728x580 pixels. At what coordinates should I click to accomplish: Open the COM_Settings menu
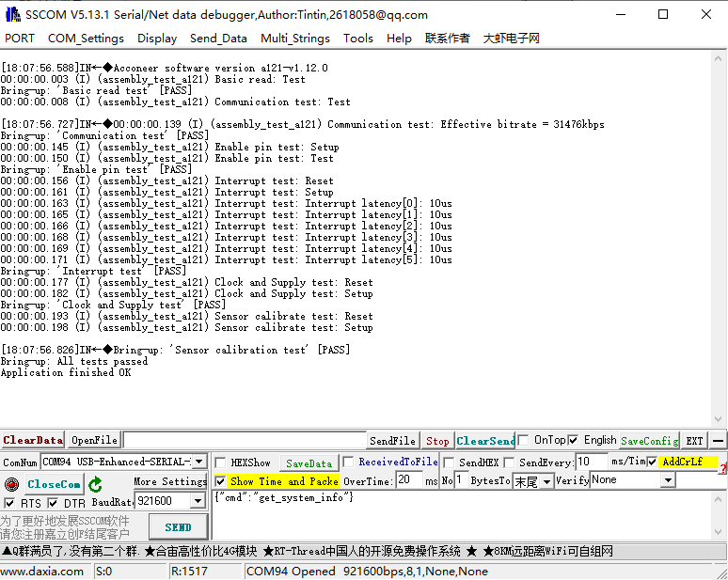(x=86, y=39)
